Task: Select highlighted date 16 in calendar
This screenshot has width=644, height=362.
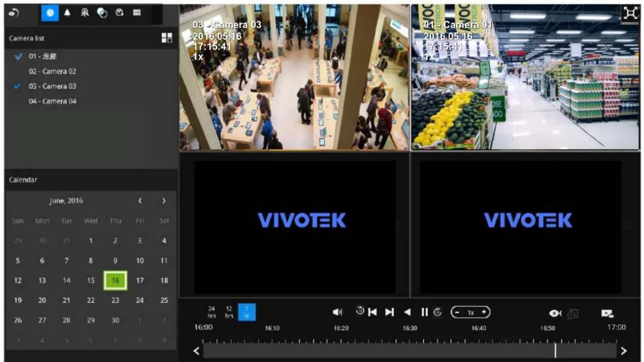Action: click(x=115, y=280)
